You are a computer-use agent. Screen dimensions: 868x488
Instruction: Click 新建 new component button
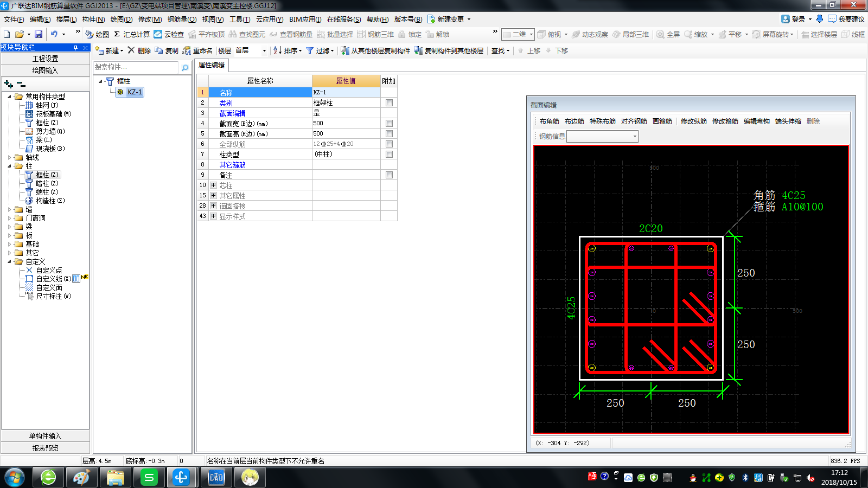point(109,50)
